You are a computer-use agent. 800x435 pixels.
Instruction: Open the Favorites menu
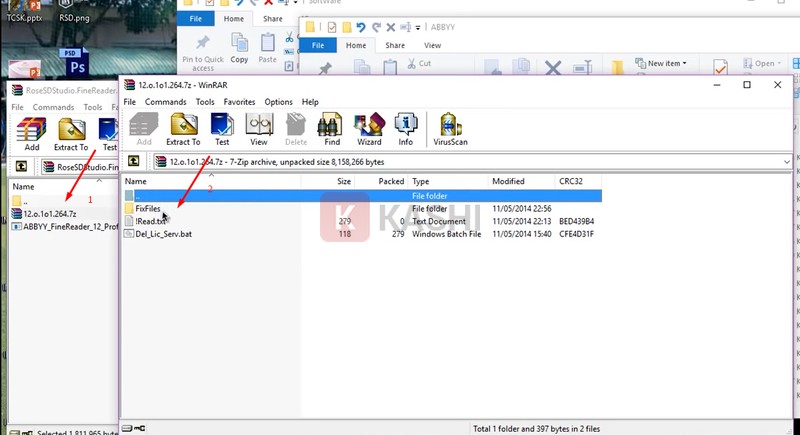pos(239,102)
